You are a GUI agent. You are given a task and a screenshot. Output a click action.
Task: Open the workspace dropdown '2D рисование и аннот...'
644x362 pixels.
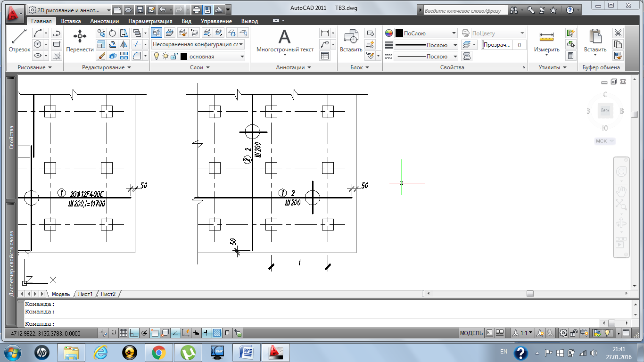pyautogui.click(x=70, y=9)
